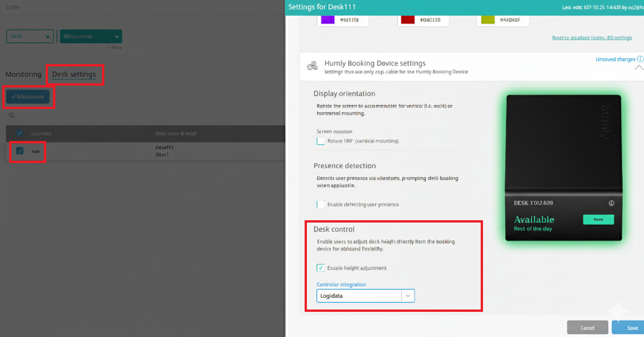The width and height of the screenshot is (644, 337).
Task: Click the reset to standard Humly settings link
Action: (592, 38)
